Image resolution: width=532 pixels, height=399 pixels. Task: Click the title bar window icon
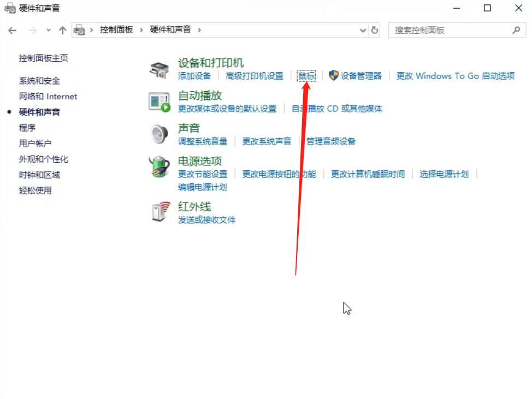click(x=10, y=8)
